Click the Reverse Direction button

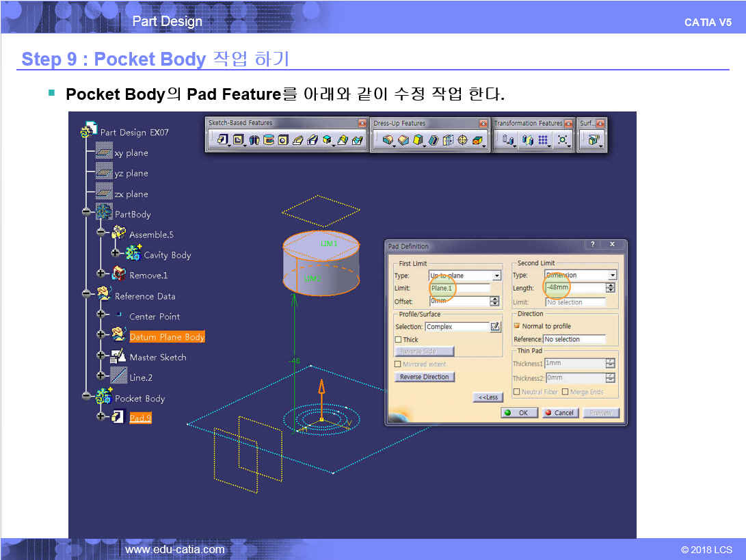click(425, 377)
